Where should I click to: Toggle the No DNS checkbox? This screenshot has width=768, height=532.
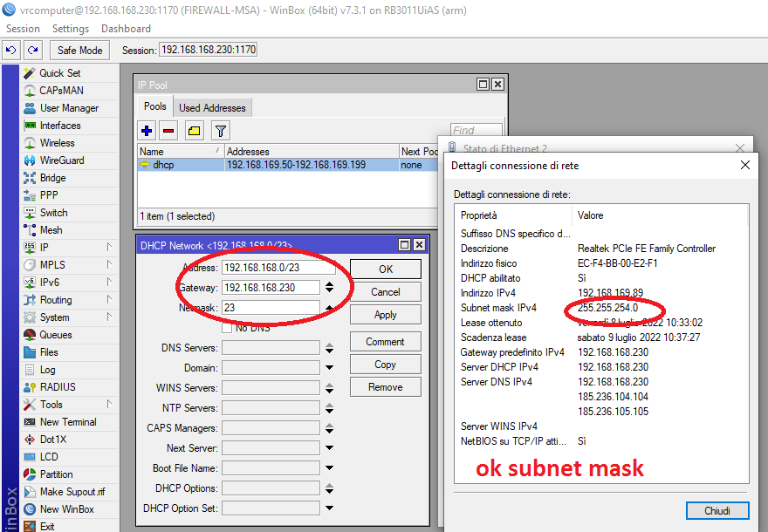click(x=227, y=328)
